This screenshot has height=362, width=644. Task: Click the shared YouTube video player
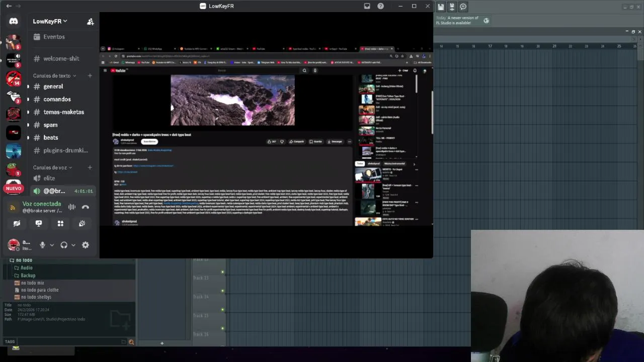pyautogui.click(x=232, y=100)
